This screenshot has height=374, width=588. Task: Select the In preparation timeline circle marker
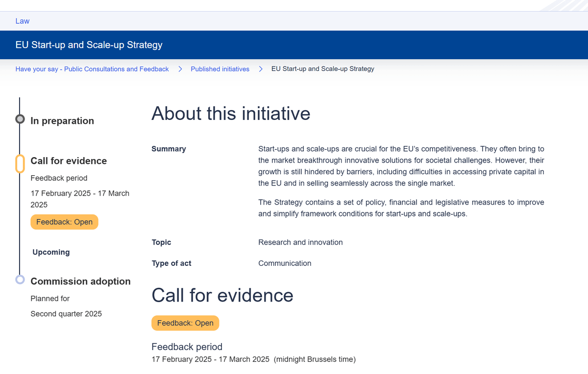click(20, 119)
